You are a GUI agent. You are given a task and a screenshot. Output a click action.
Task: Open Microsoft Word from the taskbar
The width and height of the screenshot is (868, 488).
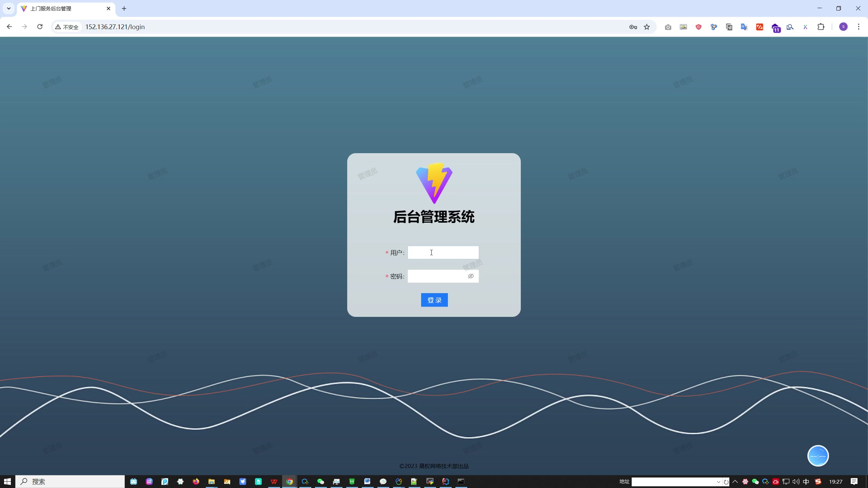(368, 482)
